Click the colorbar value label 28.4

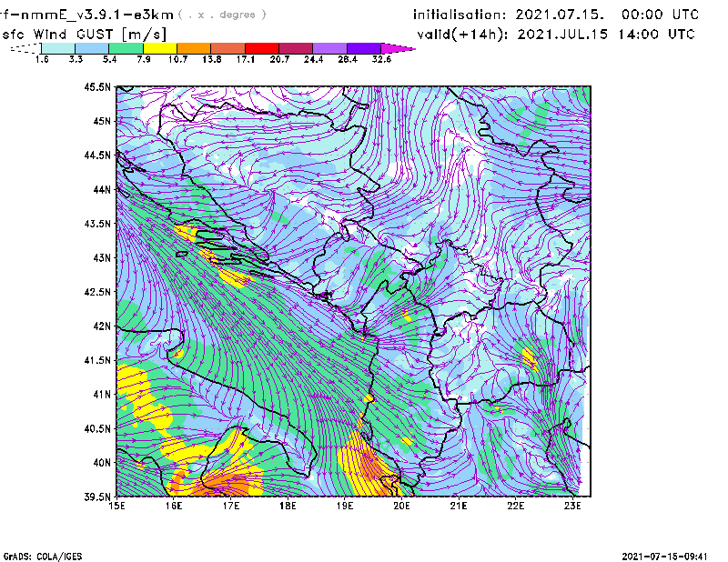click(348, 59)
